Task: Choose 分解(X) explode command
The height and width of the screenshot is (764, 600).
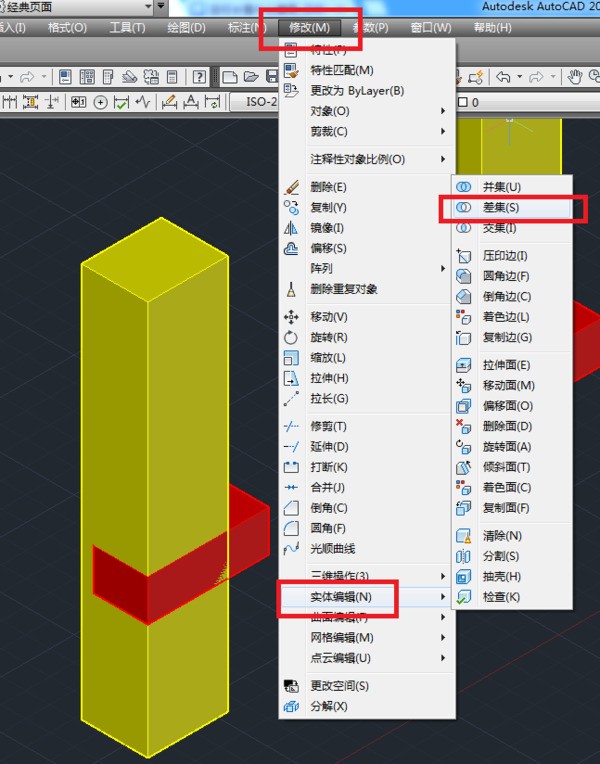Action: pyautogui.click(x=329, y=706)
